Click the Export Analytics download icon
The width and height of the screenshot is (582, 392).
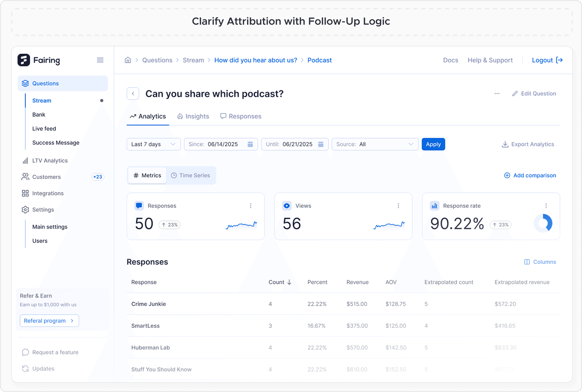505,144
